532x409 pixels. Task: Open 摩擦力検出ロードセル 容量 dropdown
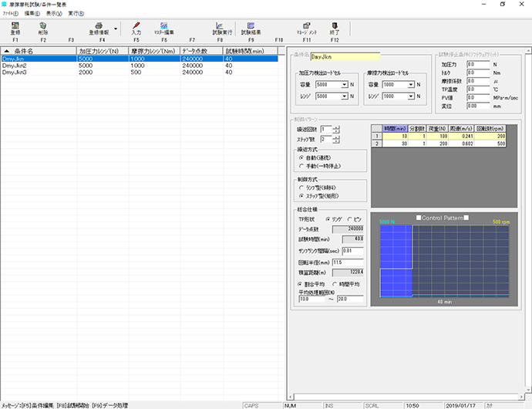pyautogui.click(x=411, y=85)
